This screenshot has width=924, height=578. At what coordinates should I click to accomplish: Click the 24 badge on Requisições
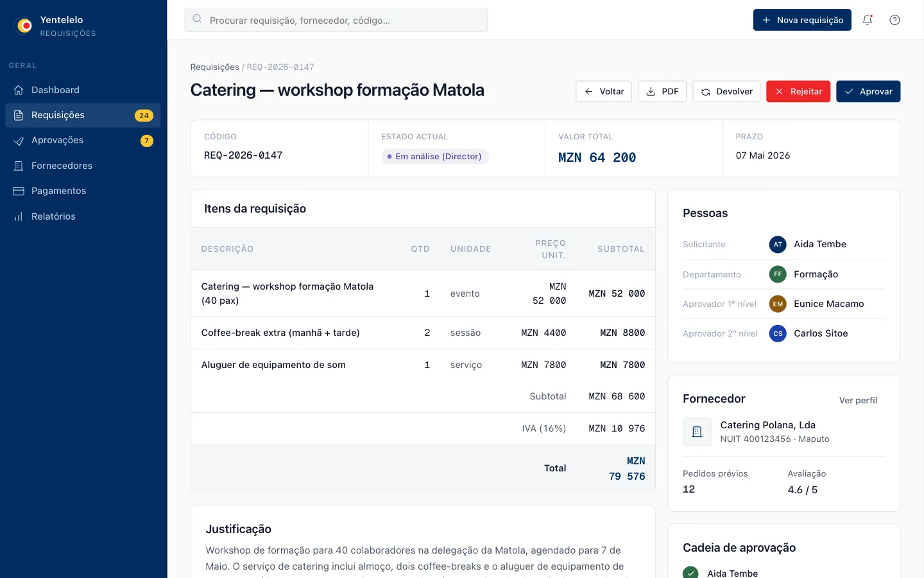[144, 116]
